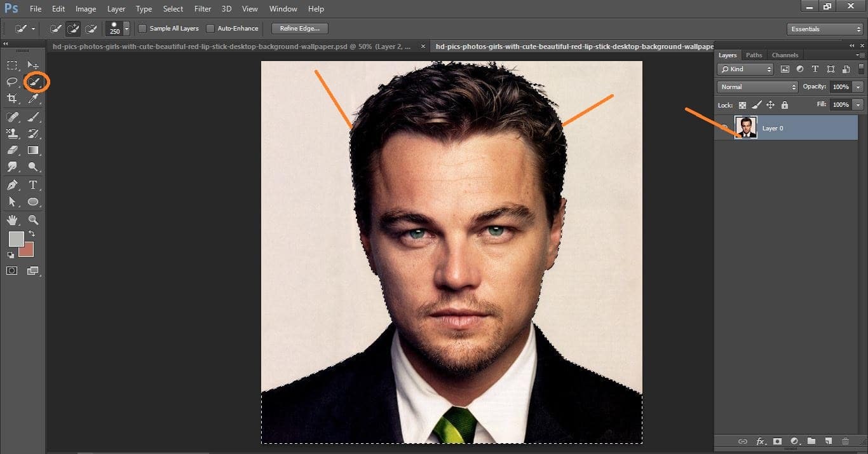Select the Quick Selection tool
Image resolution: width=868 pixels, height=454 pixels.
(33, 81)
